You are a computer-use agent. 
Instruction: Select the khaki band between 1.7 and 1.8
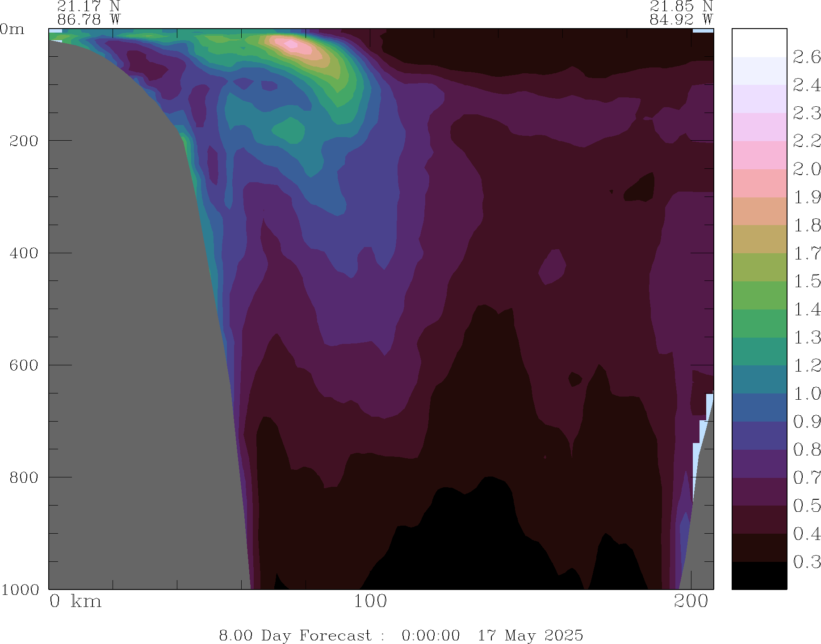tap(759, 239)
